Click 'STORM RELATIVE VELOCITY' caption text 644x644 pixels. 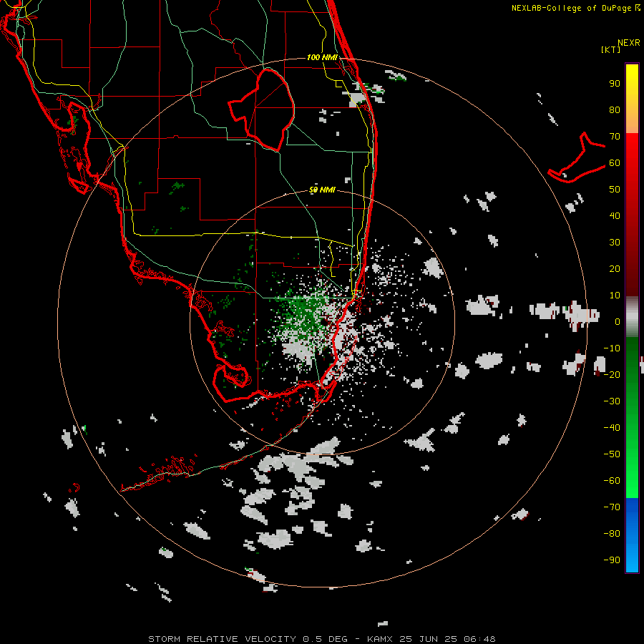click(x=222, y=639)
